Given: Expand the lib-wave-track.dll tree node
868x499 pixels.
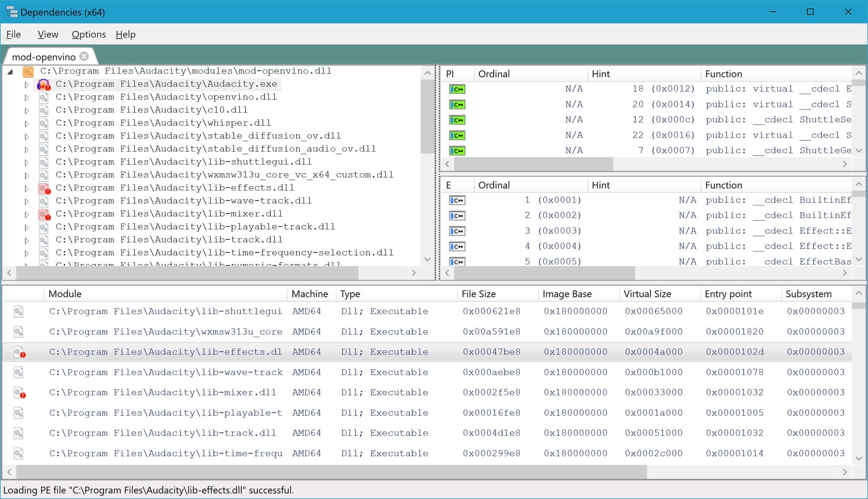Looking at the screenshot, I should [27, 201].
